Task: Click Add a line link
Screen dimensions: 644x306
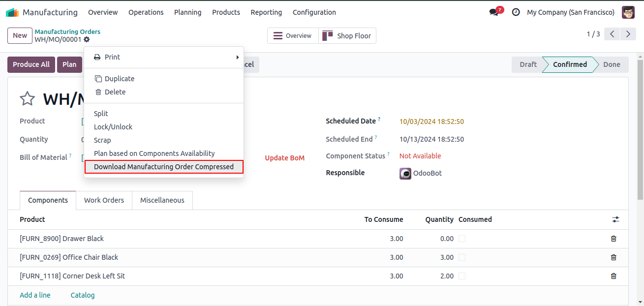Action: tap(35, 295)
